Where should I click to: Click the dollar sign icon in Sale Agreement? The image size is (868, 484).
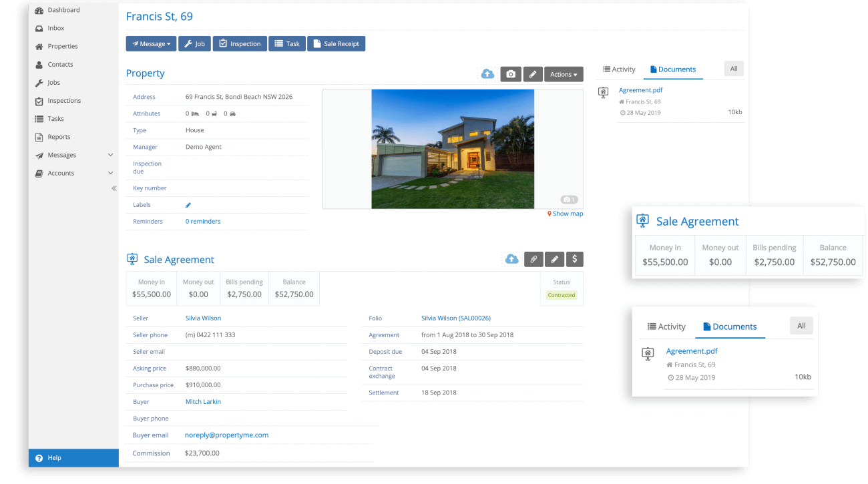tap(575, 259)
